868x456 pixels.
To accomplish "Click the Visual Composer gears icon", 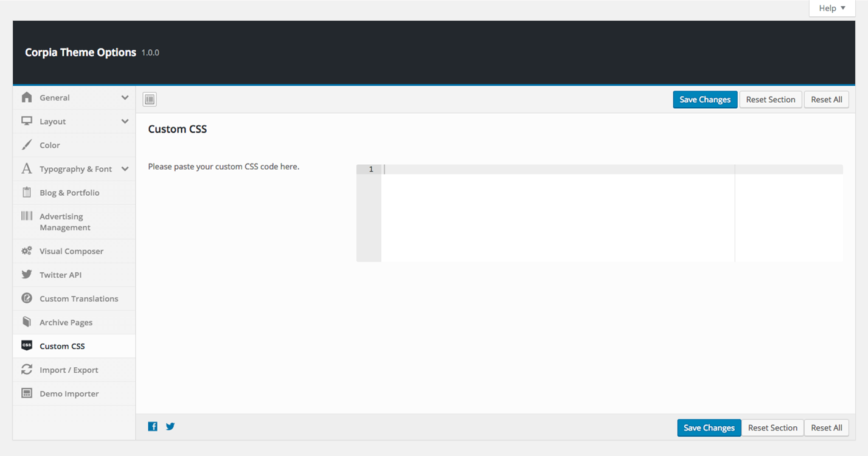I will (x=27, y=251).
